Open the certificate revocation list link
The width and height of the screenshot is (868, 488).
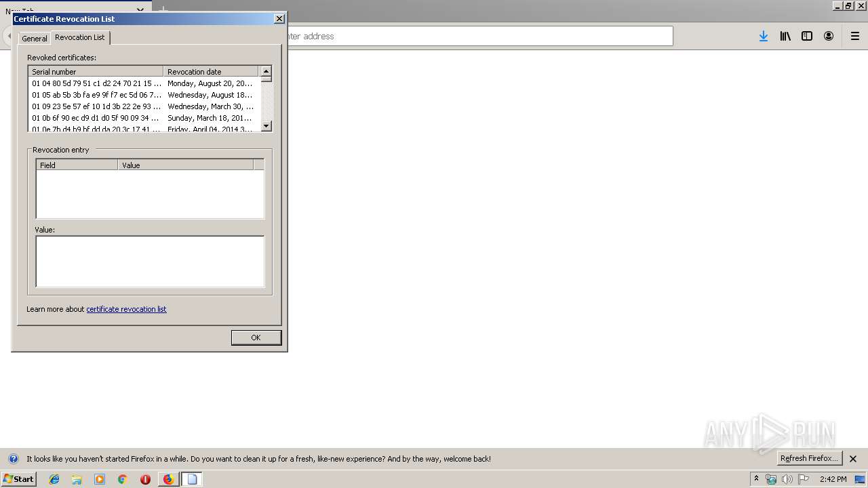126,309
